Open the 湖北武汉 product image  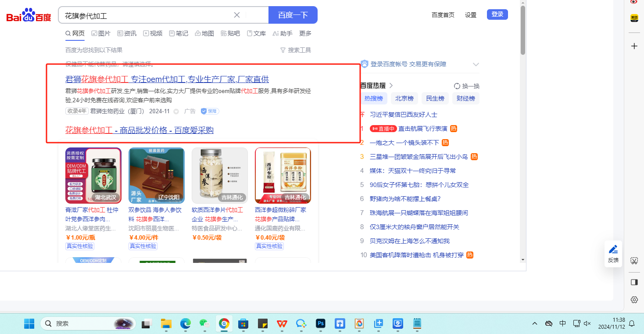[x=93, y=176]
